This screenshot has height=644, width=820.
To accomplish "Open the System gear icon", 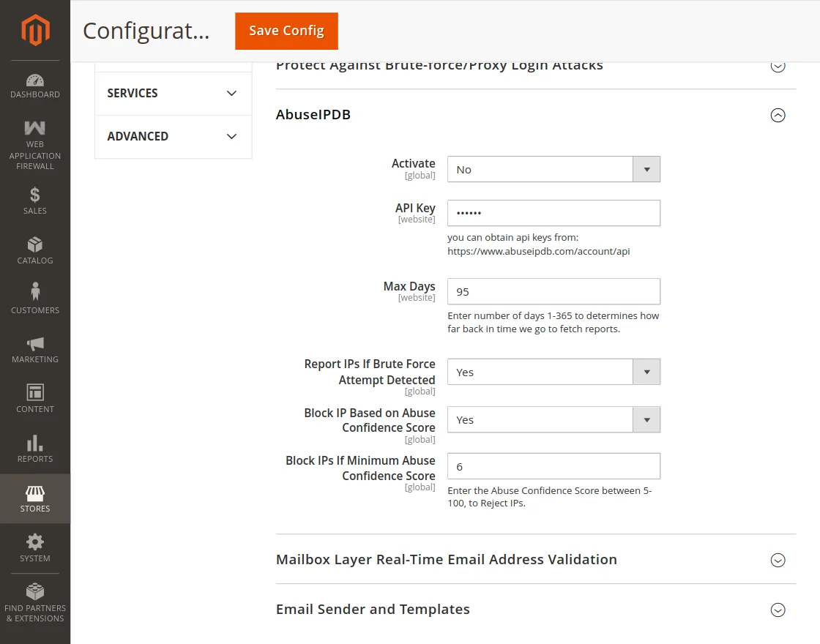I will coord(35,542).
